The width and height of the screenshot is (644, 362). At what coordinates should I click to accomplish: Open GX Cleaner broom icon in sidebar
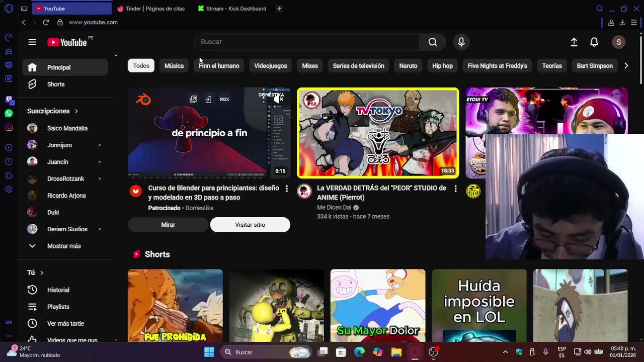tap(9, 51)
